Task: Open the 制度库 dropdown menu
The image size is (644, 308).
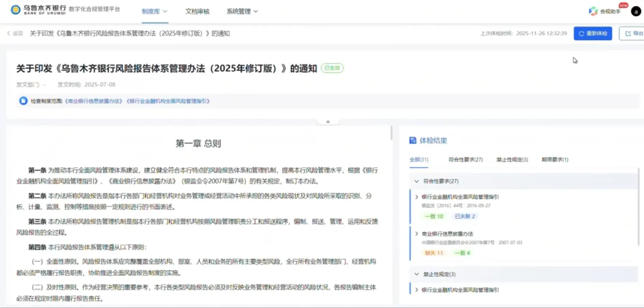Action: 154,12
